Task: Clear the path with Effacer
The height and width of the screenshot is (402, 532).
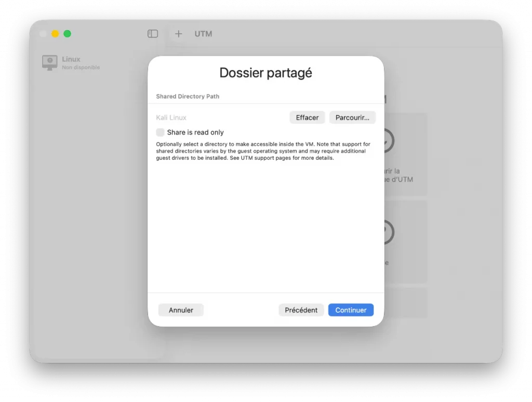Action: (307, 118)
